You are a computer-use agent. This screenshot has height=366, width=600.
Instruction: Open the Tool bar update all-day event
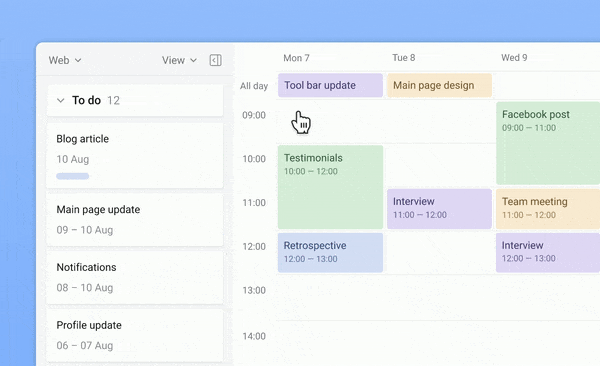(x=330, y=85)
